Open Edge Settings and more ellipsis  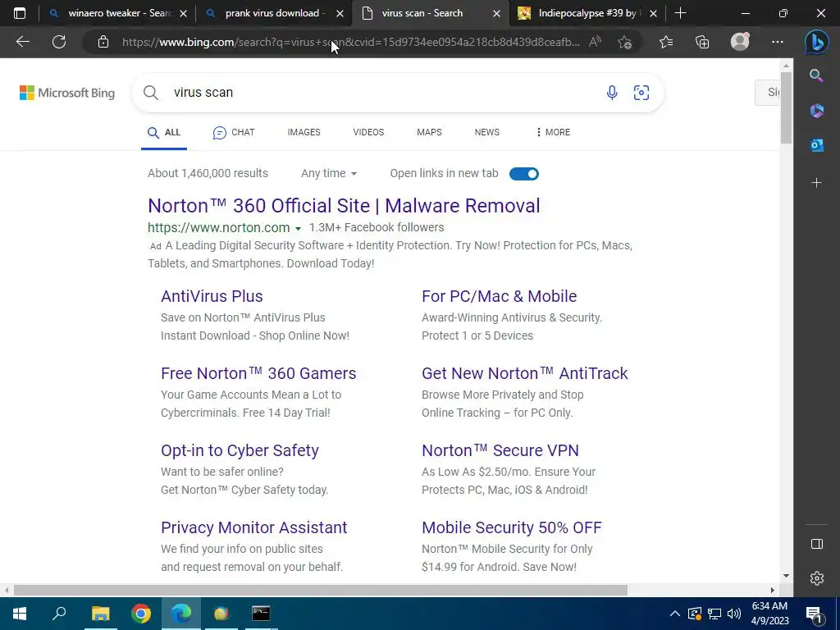click(x=778, y=42)
